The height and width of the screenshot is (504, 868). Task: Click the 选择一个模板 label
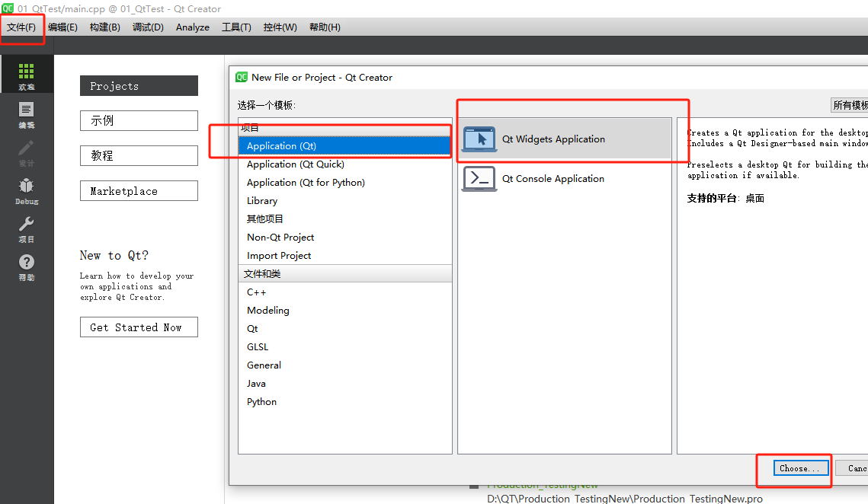266,105
